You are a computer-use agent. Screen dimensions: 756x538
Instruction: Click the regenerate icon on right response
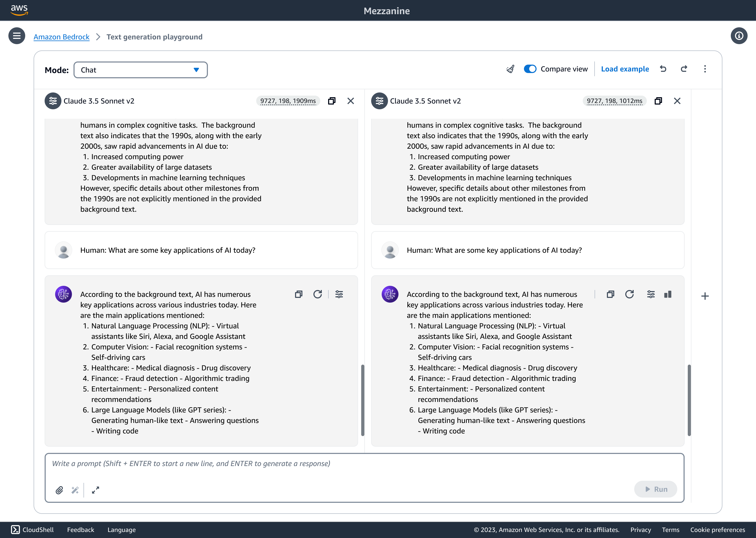[x=630, y=293]
